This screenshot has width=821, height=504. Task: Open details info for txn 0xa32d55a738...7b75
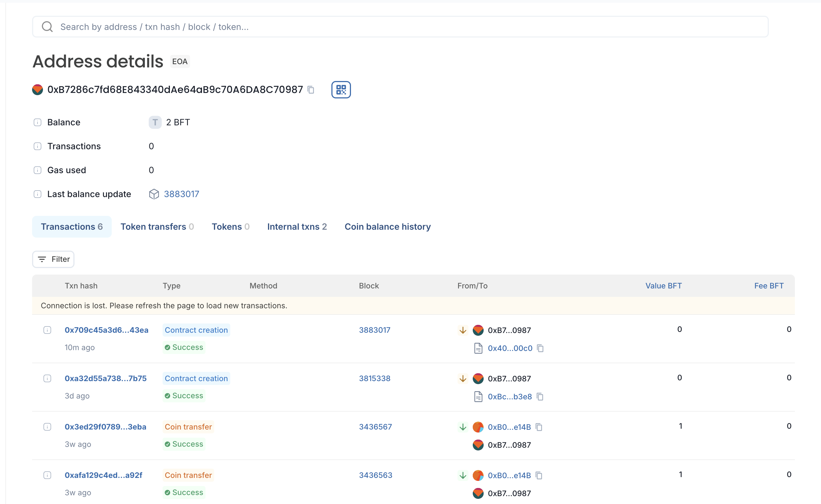click(47, 378)
